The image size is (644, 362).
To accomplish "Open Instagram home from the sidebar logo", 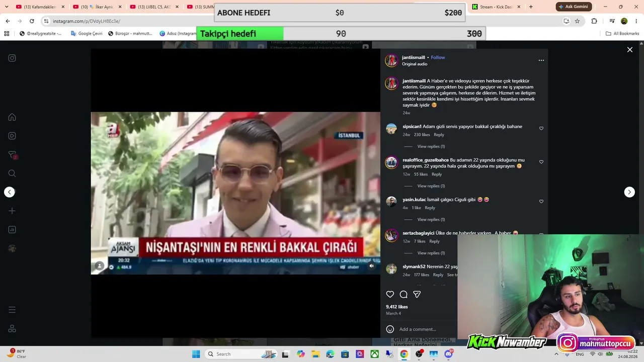I will (12, 58).
